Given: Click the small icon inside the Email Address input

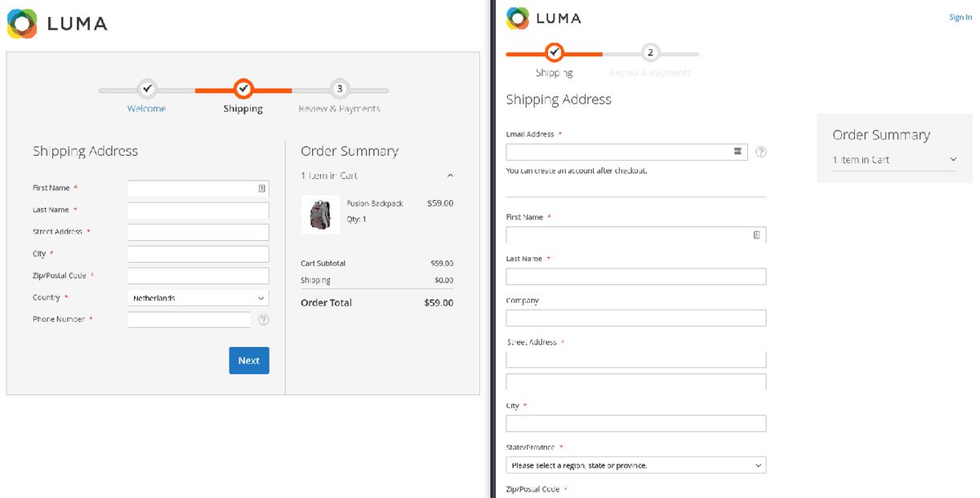Looking at the screenshot, I should coord(738,151).
